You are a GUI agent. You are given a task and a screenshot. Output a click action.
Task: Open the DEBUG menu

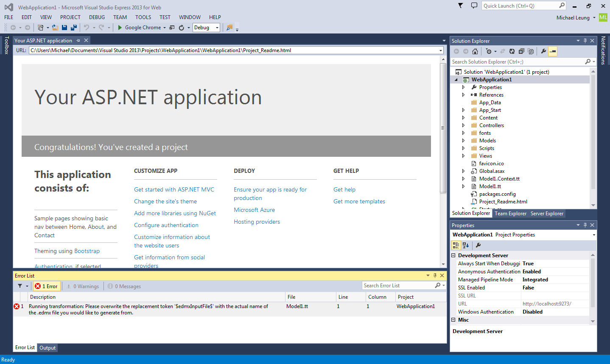(97, 17)
